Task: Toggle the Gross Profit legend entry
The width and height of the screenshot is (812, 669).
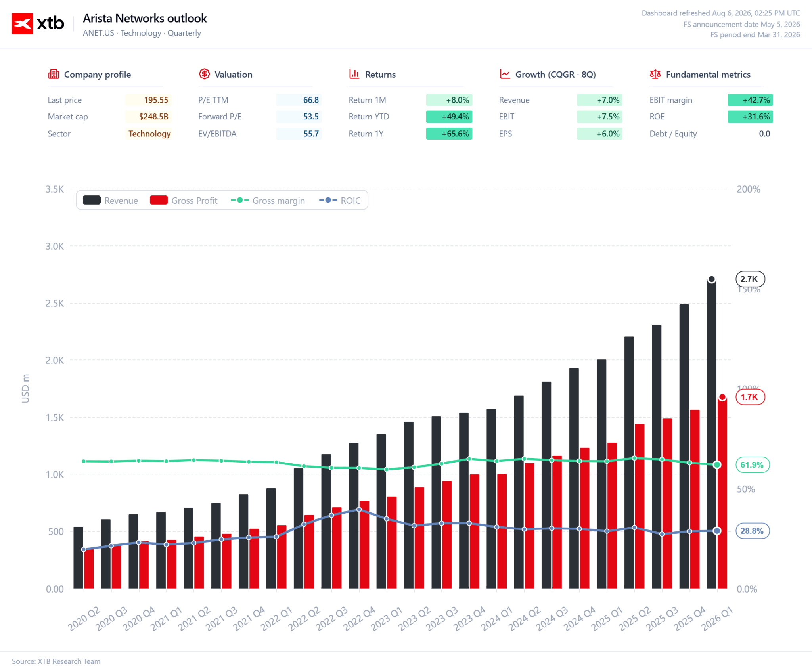Action: click(x=184, y=201)
